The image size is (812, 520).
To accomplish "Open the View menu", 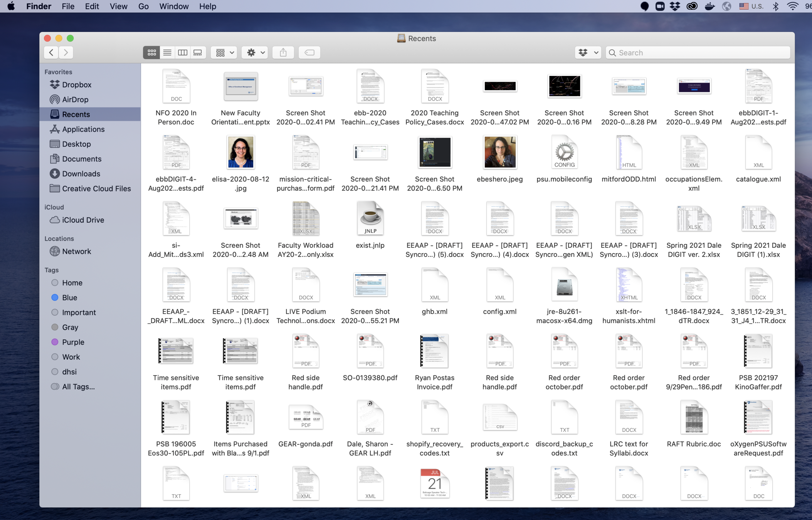I will pyautogui.click(x=118, y=6).
